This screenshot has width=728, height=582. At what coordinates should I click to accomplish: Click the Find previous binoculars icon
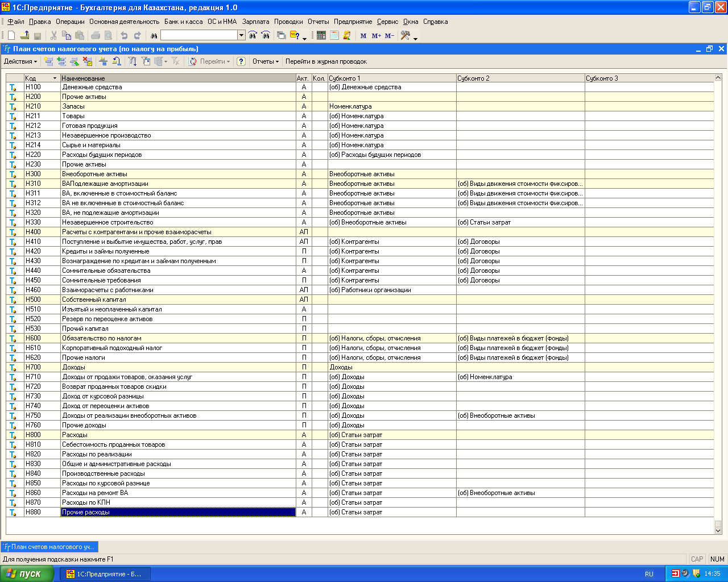266,35
